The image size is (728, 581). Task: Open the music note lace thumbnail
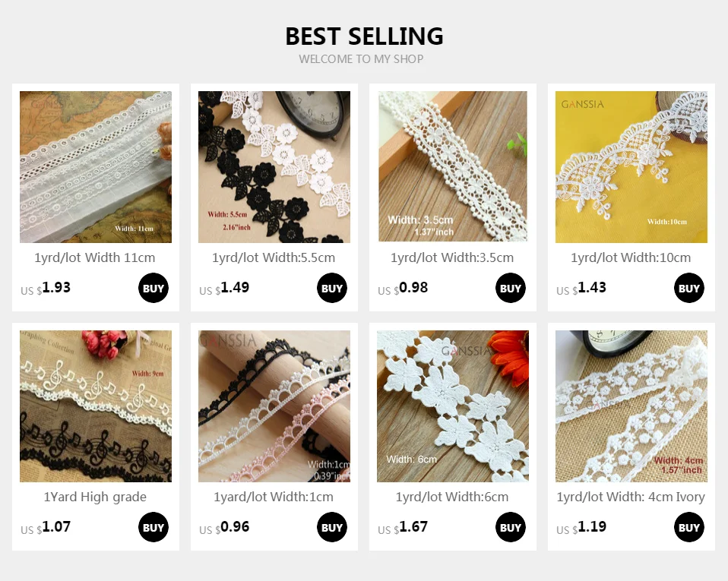pyautogui.click(x=96, y=406)
